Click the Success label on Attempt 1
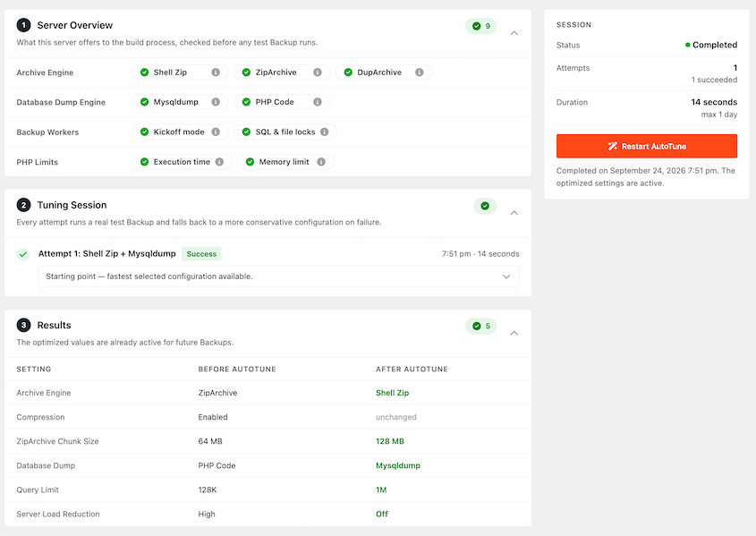The width and height of the screenshot is (756, 536). click(201, 254)
